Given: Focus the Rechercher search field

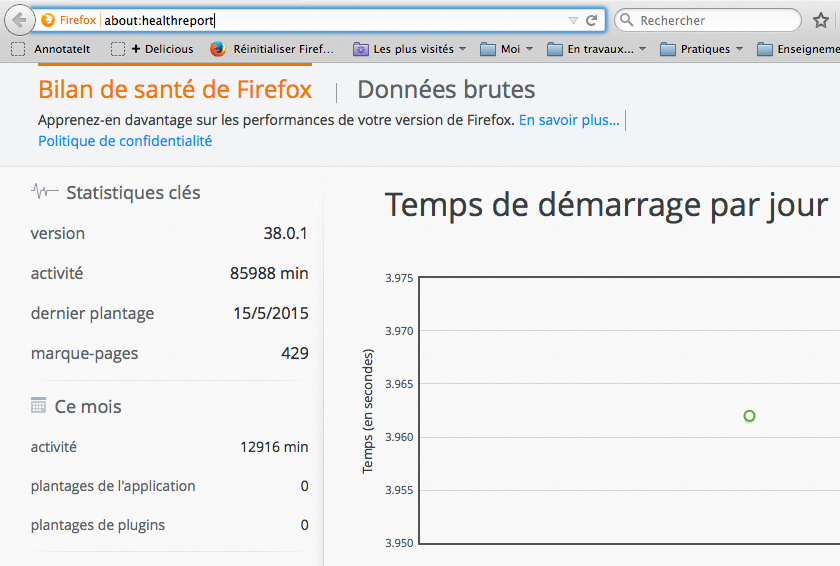Looking at the screenshot, I should [708, 20].
